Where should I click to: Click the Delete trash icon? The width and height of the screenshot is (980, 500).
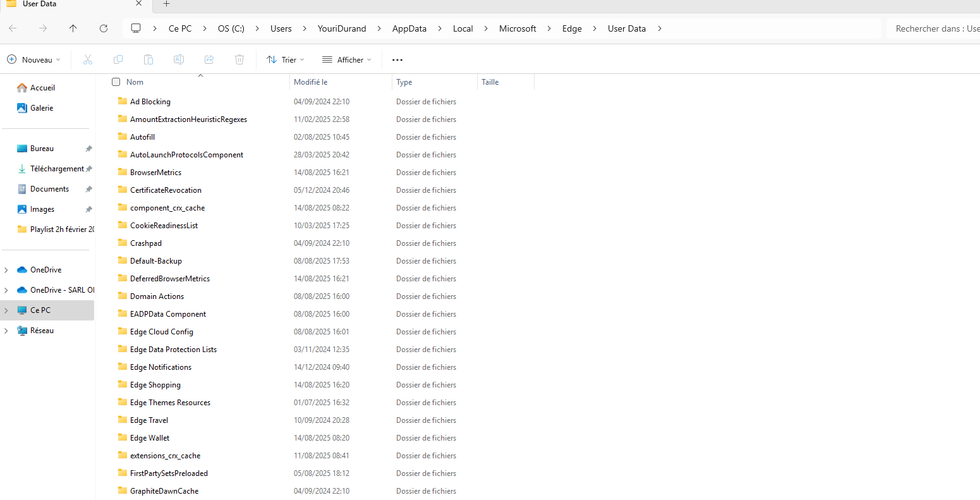pos(239,59)
